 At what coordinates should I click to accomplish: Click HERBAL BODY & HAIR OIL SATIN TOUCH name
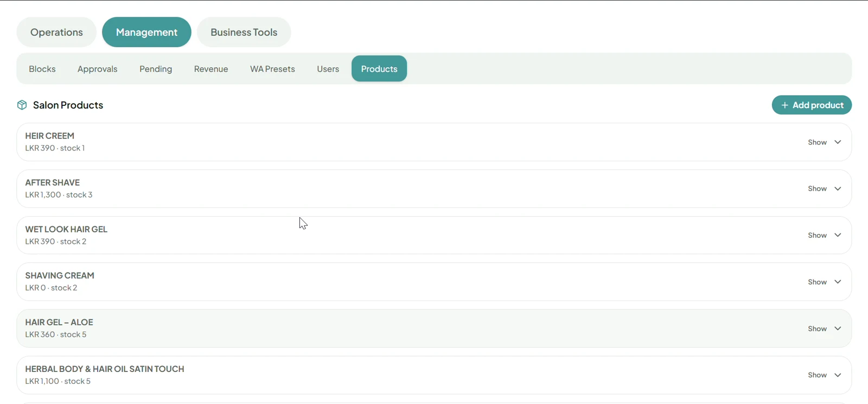coord(105,369)
